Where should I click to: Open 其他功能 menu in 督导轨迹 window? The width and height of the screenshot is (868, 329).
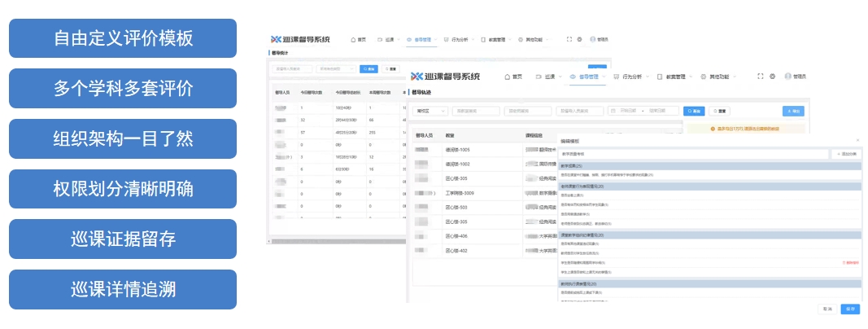point(718,77)
